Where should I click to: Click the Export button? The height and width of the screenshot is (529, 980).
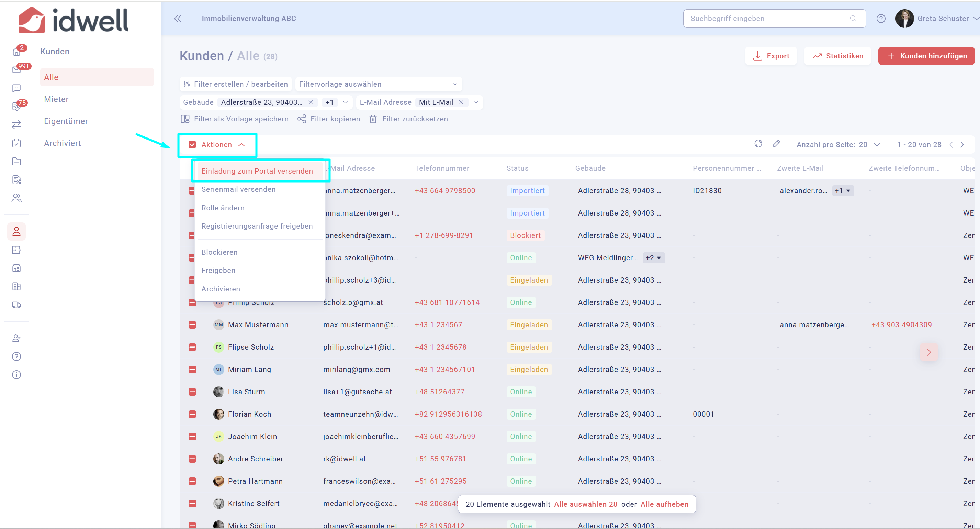tap(771, 56)
